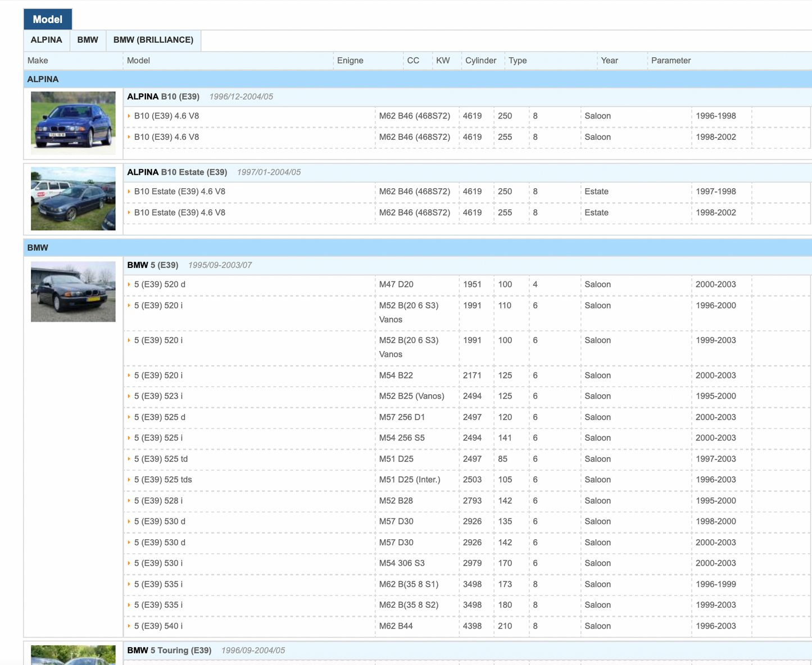Click the Enigne column header
Viewport: 812px width, 665px height.
350,61
